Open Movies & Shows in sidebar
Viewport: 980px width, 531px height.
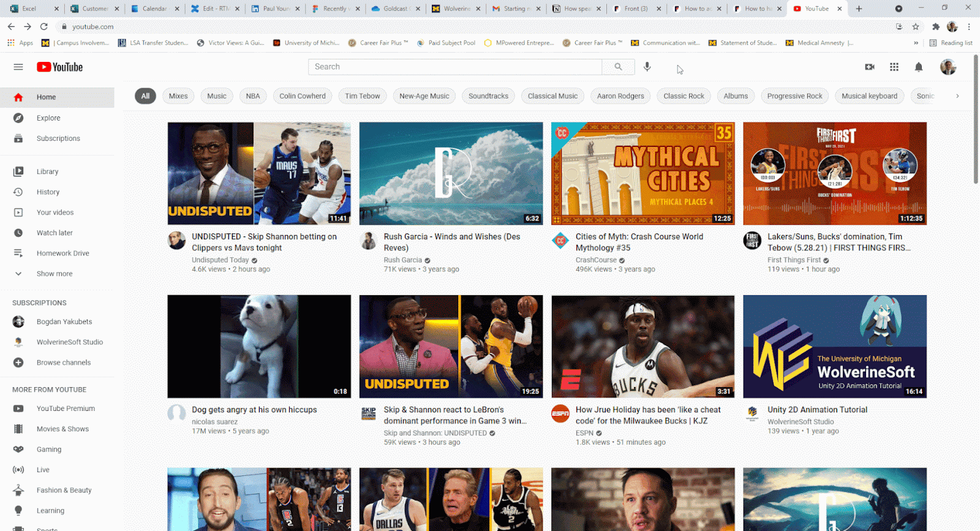(57, 429)
